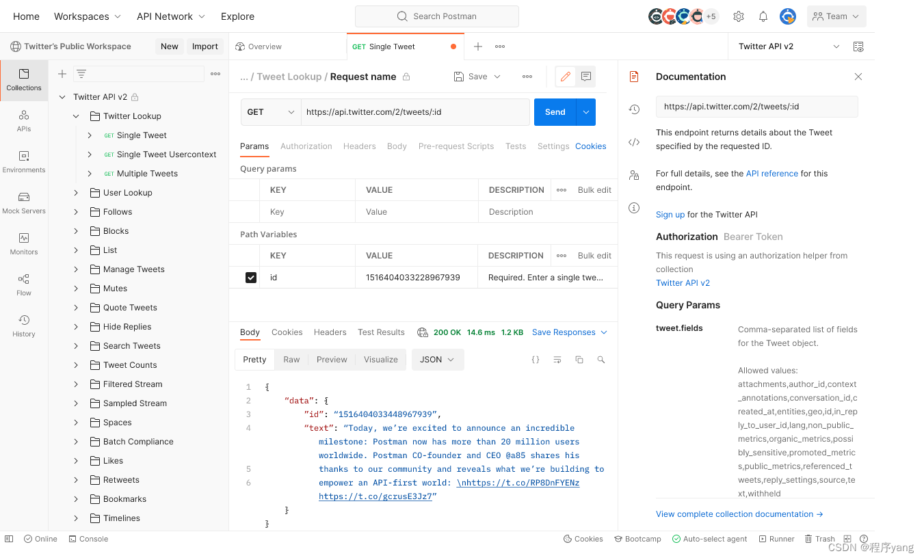Viewport: 924px width, 560px height.
Task: Expand the Filtered Stream folder
Action: (76, 384)
